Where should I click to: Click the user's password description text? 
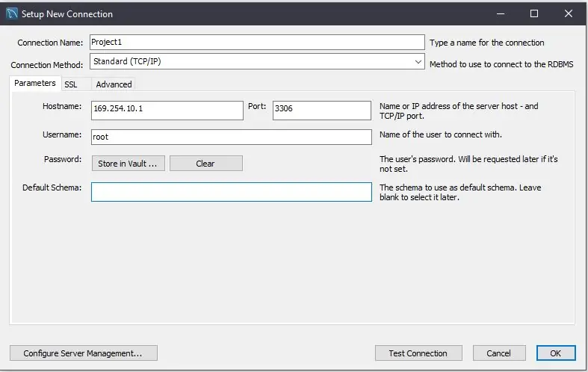tap(468, 164)
